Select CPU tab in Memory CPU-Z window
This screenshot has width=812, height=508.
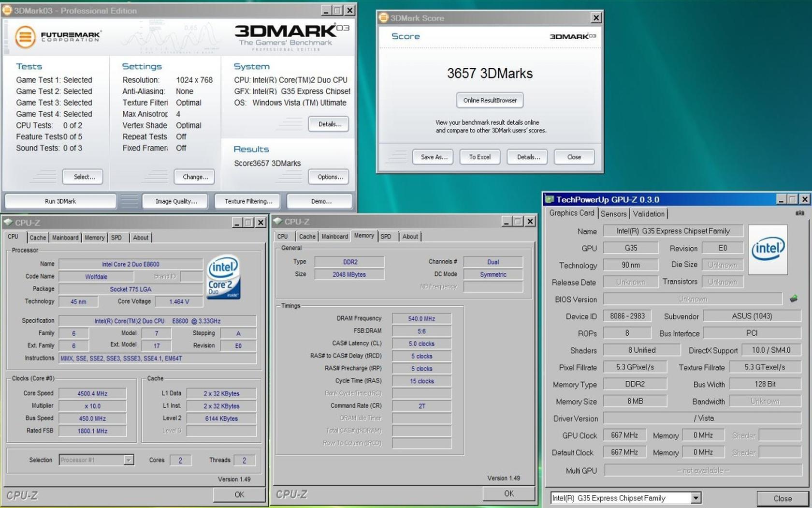coord(283,237)
